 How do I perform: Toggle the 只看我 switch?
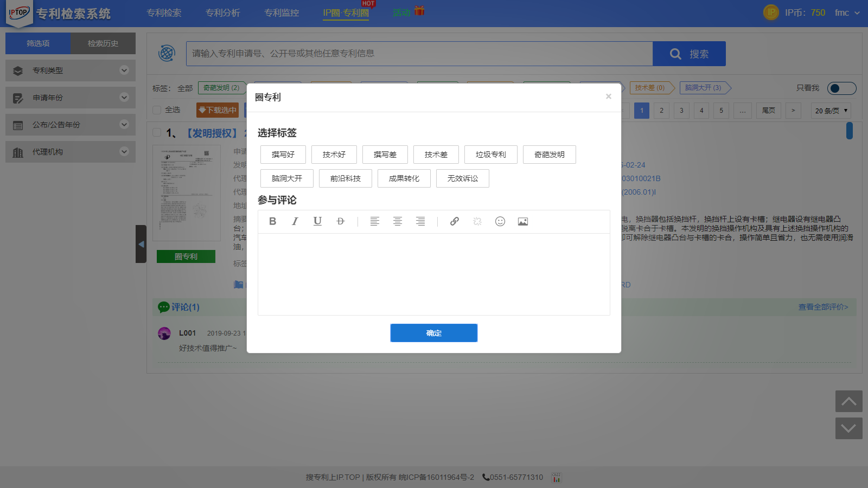pyautogui.click(x=841, y=88)
